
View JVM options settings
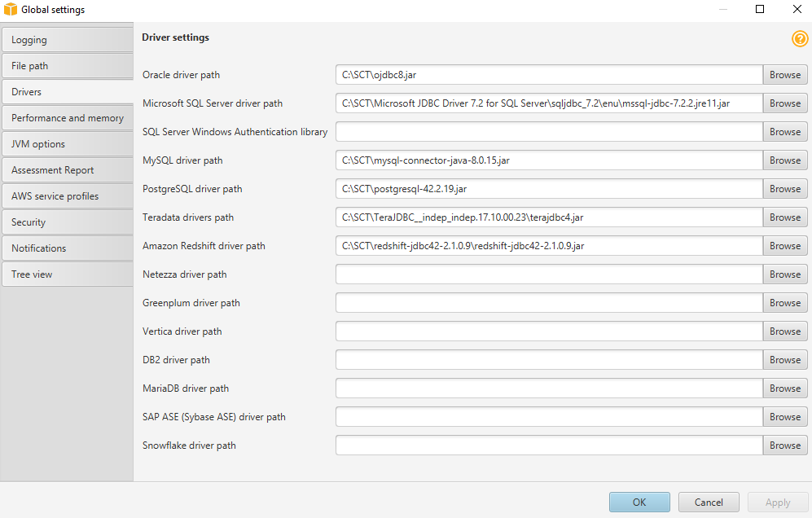[x=67, y=143]
